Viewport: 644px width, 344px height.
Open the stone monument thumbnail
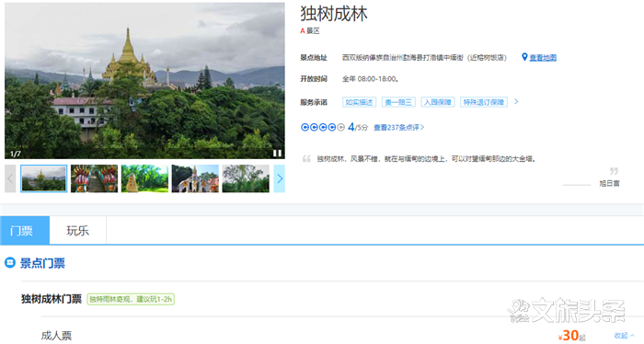pyautogui.click(x=144, y=178)
